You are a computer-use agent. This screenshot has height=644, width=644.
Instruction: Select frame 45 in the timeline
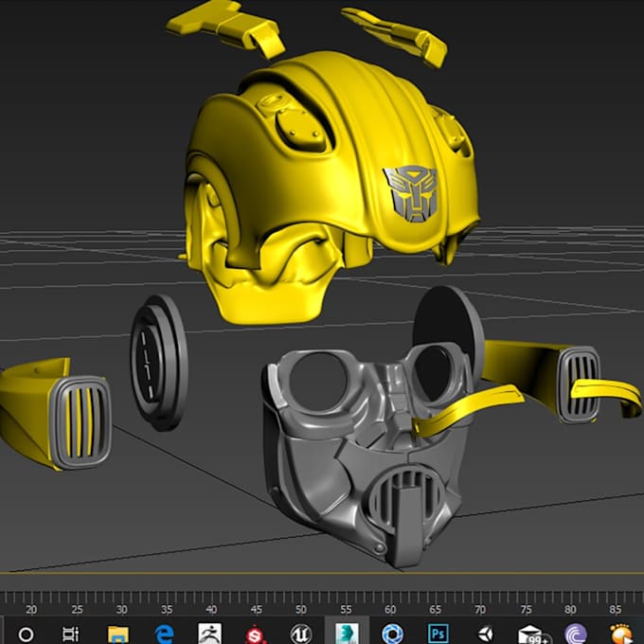[x=257, y=610]
